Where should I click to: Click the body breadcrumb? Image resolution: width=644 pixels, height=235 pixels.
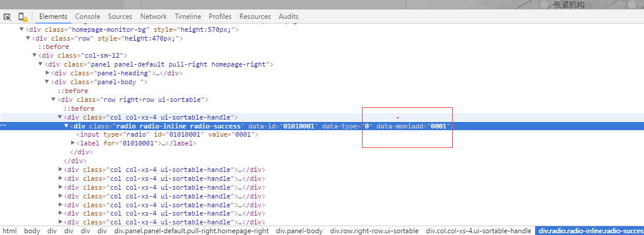coord(32,231)
